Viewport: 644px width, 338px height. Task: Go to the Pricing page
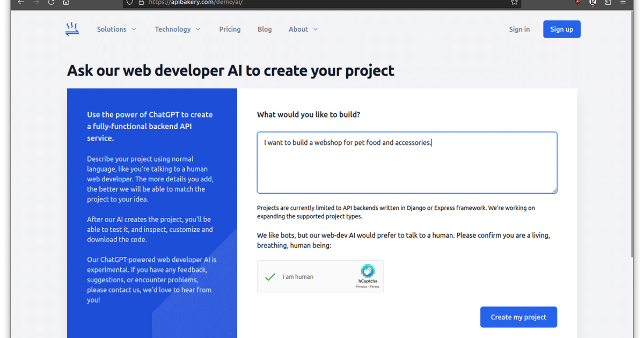[230, 29]
